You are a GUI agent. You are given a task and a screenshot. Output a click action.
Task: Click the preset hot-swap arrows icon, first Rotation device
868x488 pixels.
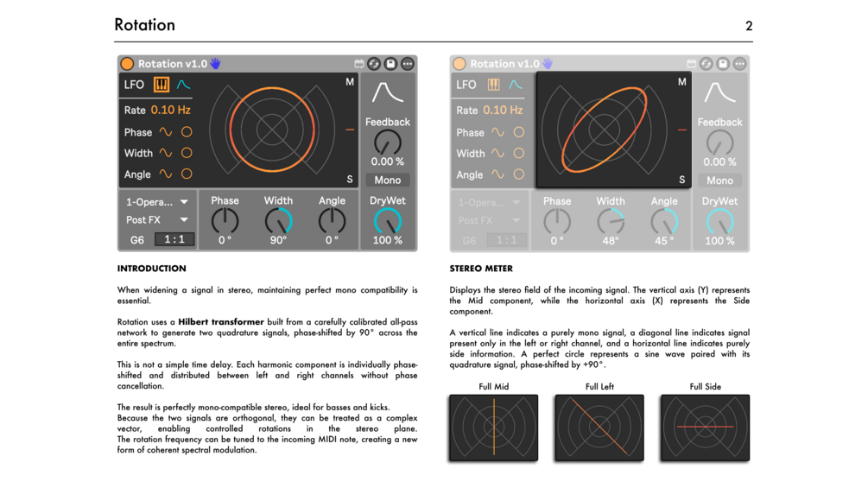pyautogui.click(x=374, y=64)
